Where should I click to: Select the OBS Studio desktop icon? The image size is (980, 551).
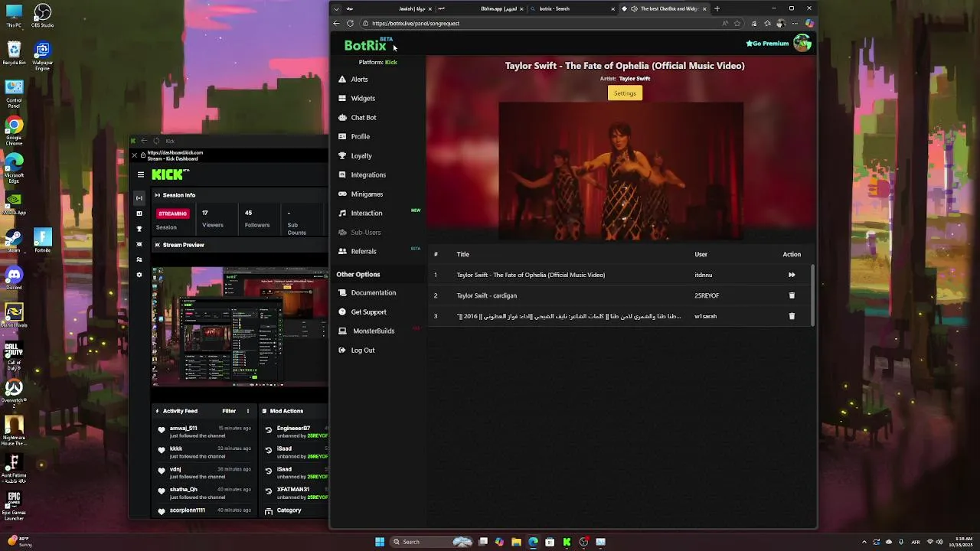click(x=43, y=15)
